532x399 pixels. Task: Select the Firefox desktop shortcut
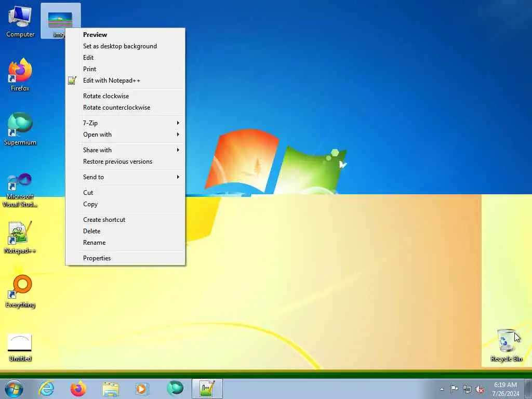[x=20, y=75]
